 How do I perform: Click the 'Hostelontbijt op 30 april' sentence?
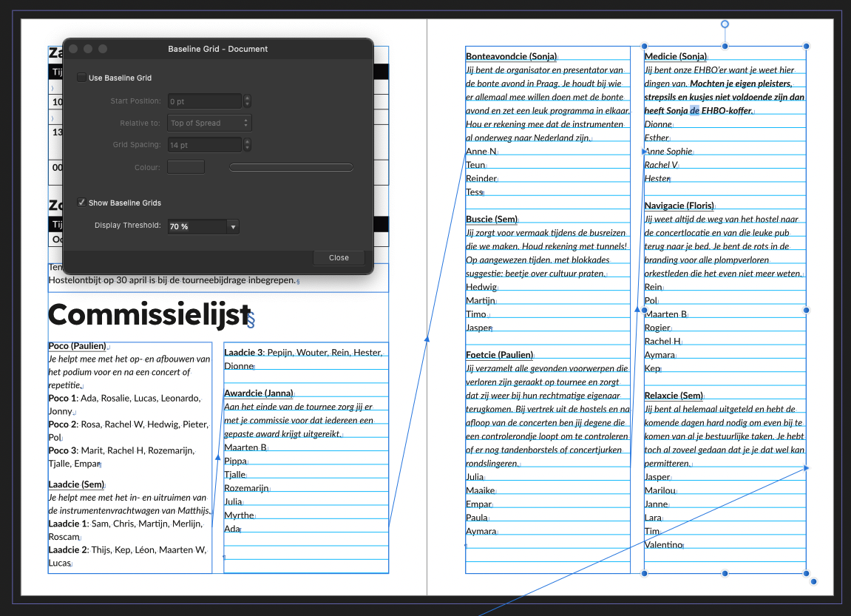click(172, 280)
